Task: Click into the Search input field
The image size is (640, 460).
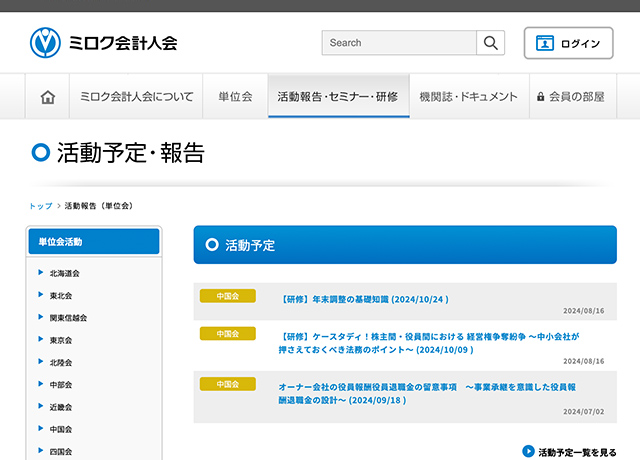Action: click(399, 42)
